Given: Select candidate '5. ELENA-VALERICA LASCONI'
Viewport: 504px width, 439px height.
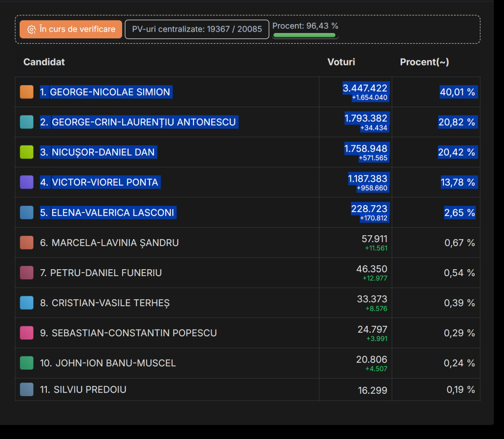Looking at the screenshot, I should click(108, 213).
